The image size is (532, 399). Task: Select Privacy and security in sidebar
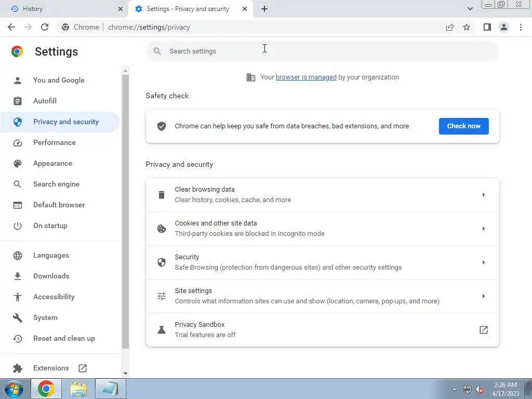pyautogui.click(x=60, y=122)
